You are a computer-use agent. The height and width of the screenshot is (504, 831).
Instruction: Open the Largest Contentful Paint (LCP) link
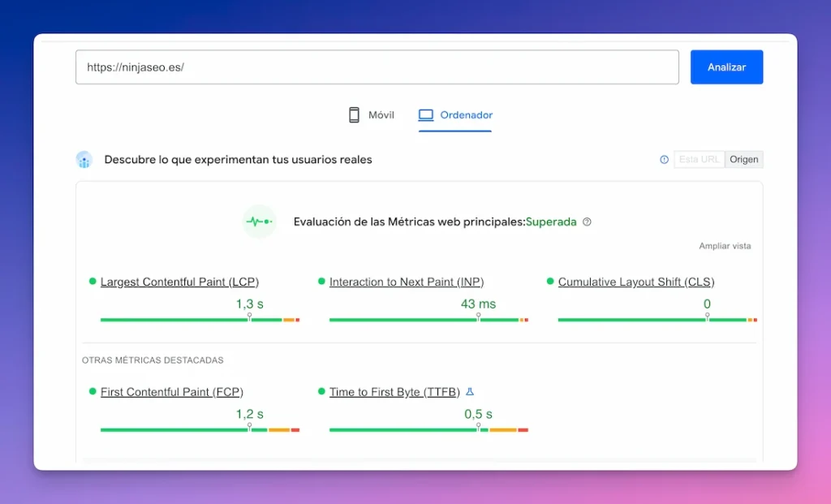pyautogui.click(x=179, y=281)
